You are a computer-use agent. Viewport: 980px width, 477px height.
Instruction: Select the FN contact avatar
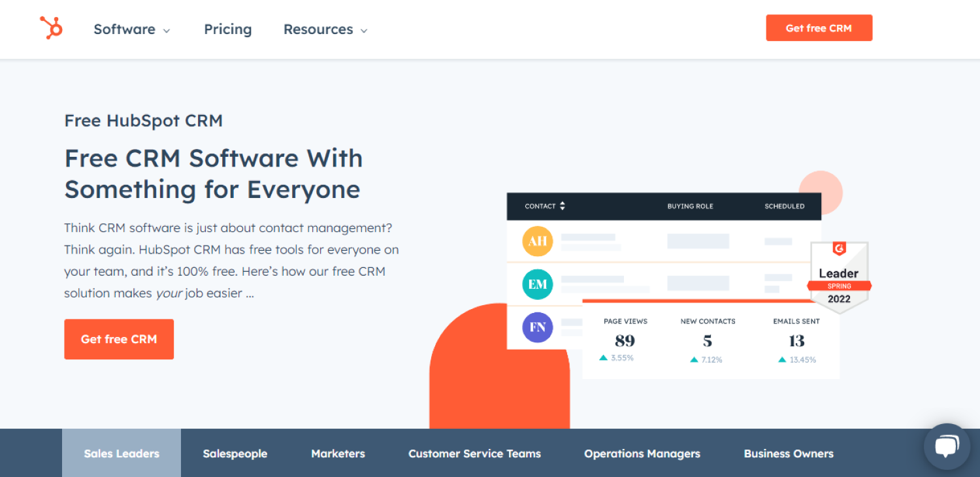538,327
